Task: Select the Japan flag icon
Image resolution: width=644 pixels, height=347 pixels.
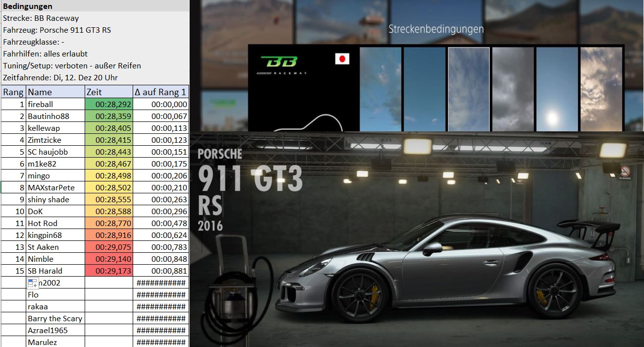Action: [x=342, y=59]
